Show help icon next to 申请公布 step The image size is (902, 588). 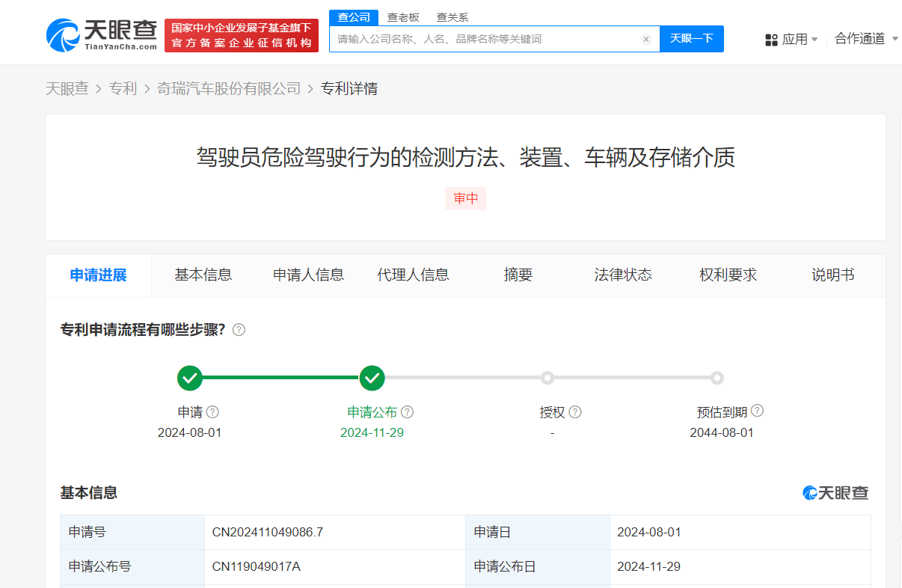pos(407,412)
